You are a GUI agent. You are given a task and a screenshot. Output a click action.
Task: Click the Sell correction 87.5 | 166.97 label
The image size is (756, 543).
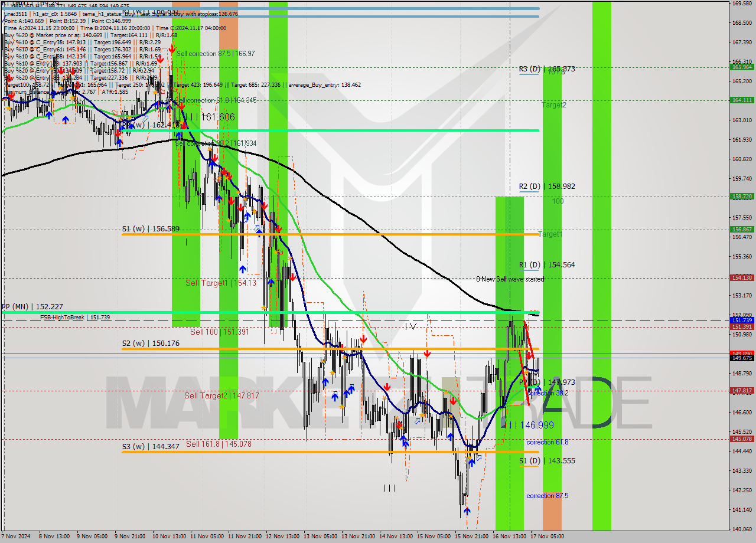coord(216,53)
